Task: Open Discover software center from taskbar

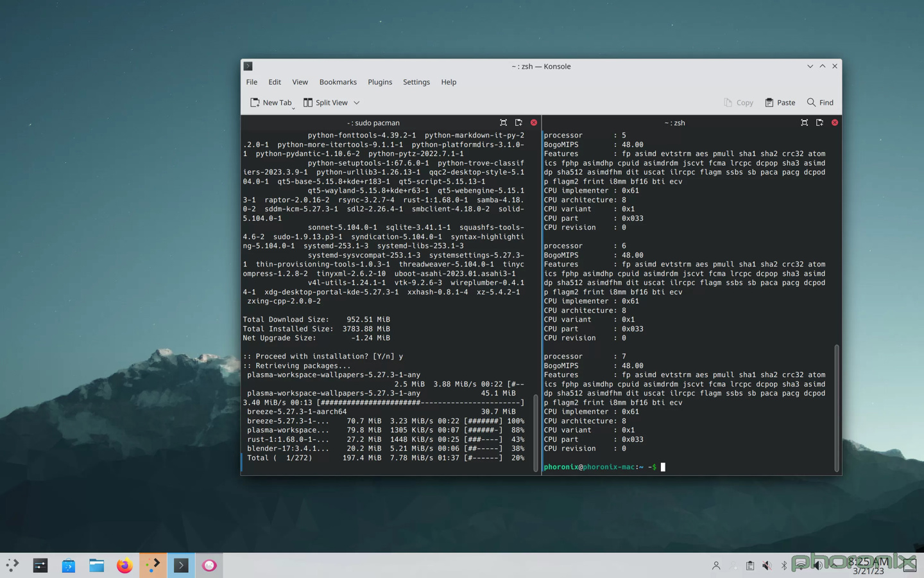Action: 68,565
